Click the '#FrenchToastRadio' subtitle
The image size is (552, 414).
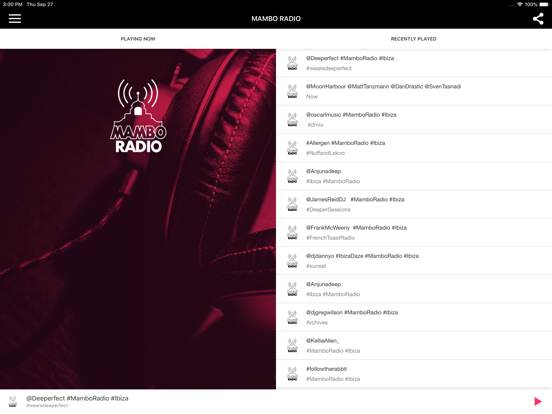point(330,238)
